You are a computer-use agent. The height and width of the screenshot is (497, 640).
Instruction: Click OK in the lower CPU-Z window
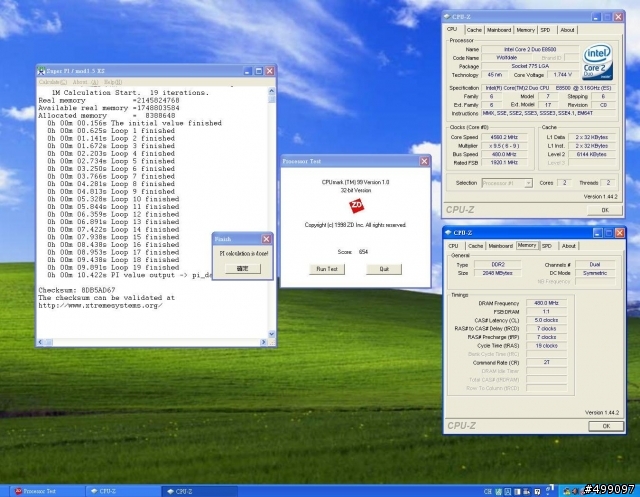point(606,426)
